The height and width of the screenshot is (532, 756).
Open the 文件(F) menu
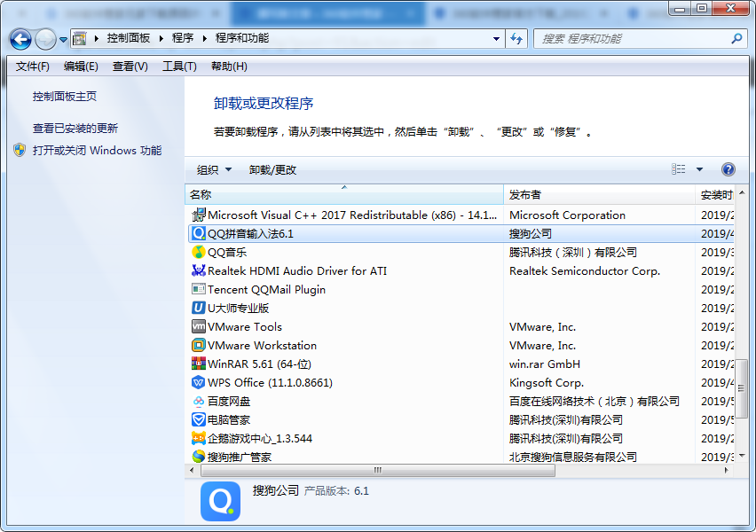coord(32,66)
